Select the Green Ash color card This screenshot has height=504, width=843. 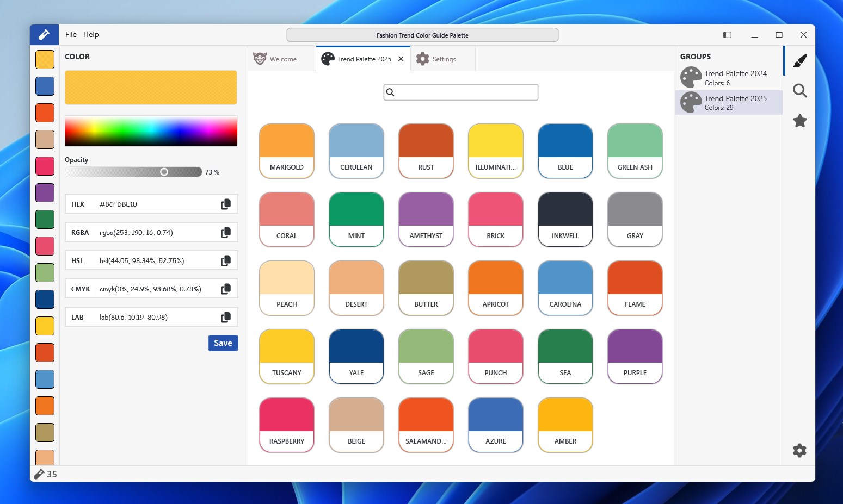tap(635, 151)
